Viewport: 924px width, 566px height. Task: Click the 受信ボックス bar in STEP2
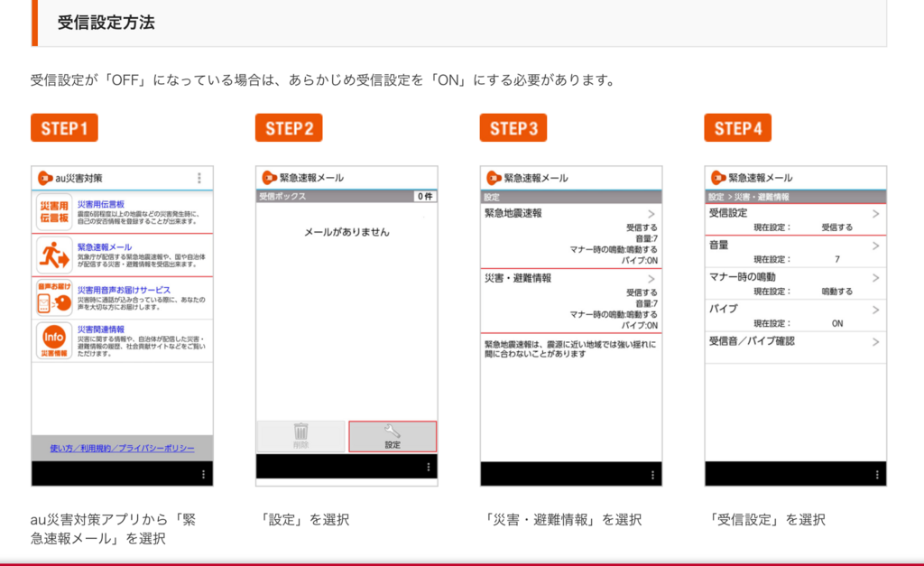tap(346, 196)
